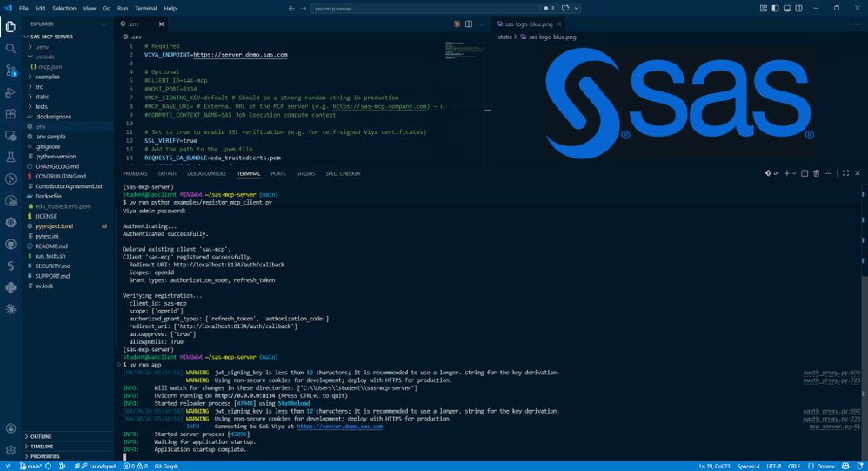Split the terminal panel
Viewport: 868px width, 471px height.
(805, 173)
